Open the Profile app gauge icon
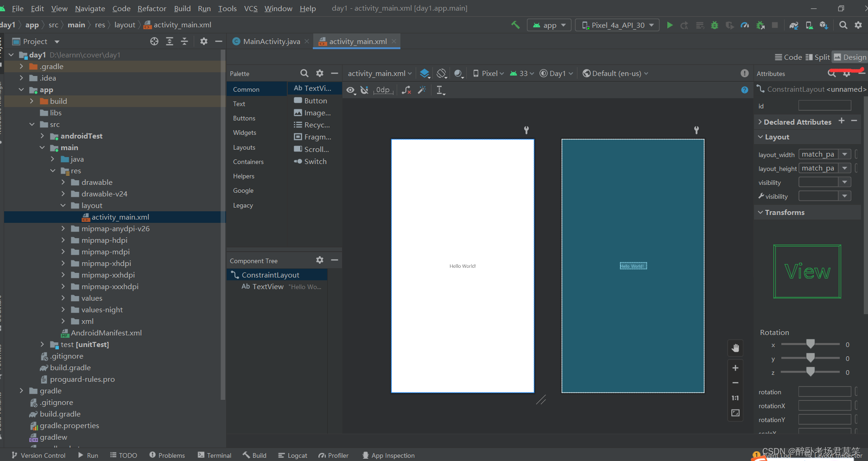Viewport: 868px width, 461px height. coord(745,25)
